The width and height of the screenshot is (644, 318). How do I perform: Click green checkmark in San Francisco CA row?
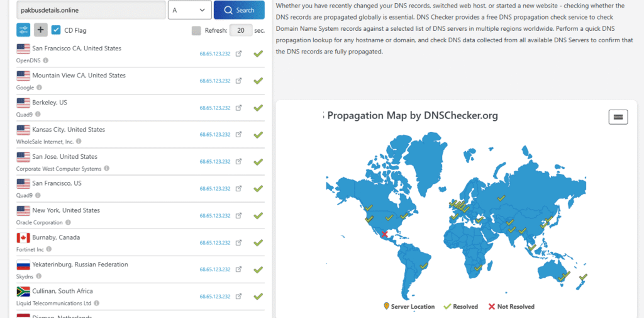point(258,54)
